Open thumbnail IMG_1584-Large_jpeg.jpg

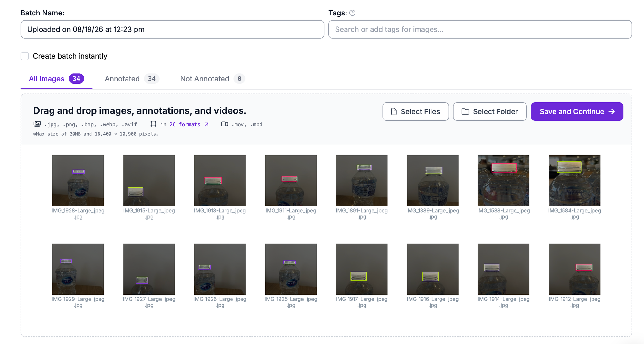574,181
